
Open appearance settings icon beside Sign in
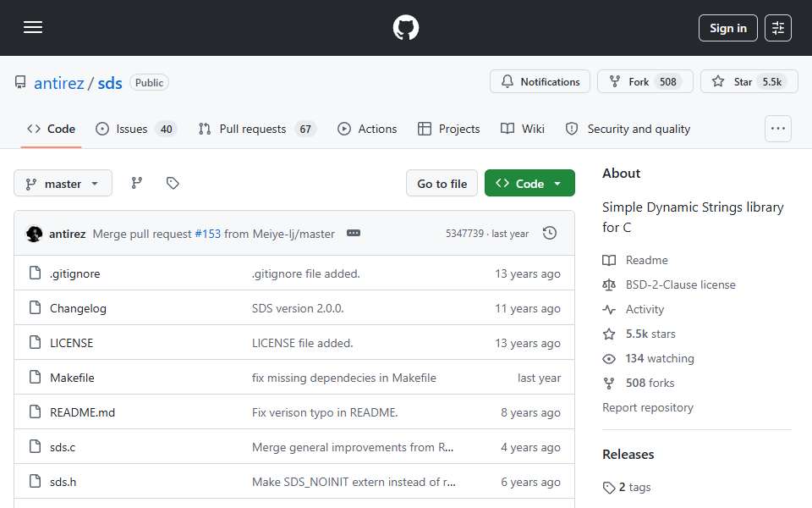coord(778,28)
